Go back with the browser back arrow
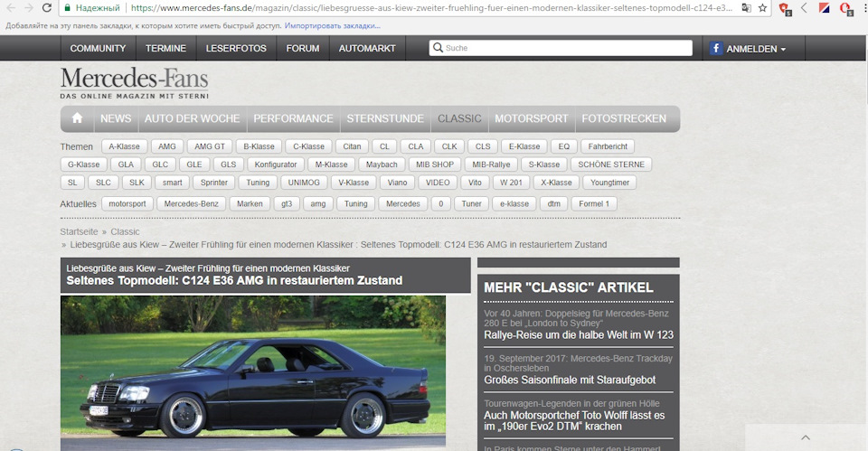Image resolution: width=868 pixels, height=451 pixels. (11, 8)
